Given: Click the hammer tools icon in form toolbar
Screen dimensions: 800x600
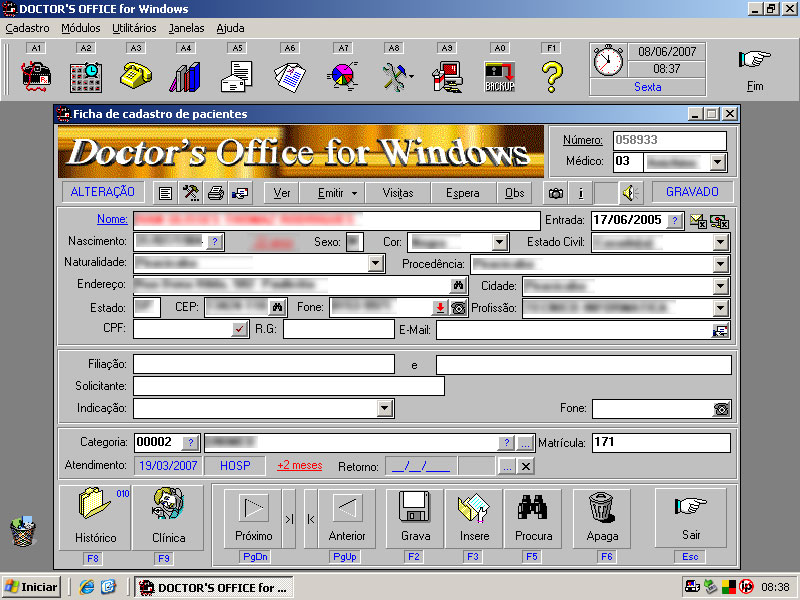Looking at the screenshot, I should tap(190, 193).
